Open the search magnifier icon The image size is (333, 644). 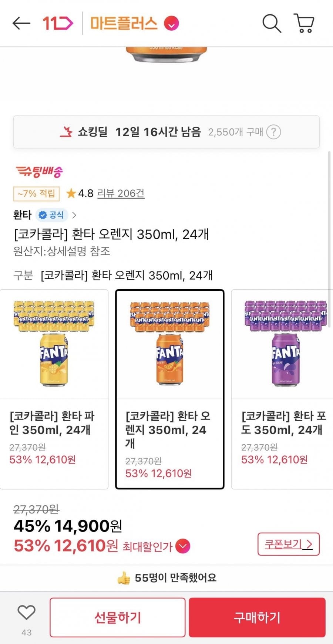(272, 23)
